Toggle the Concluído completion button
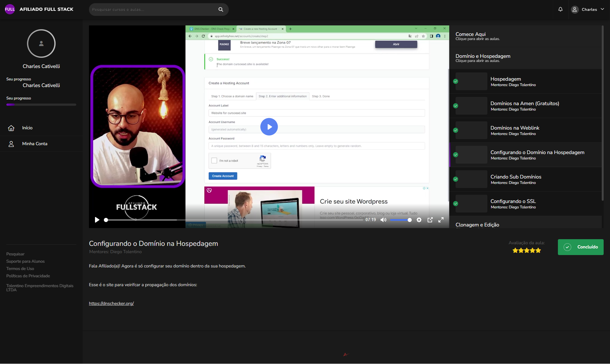The image size is (610, 364). click(x=580, y=247)
